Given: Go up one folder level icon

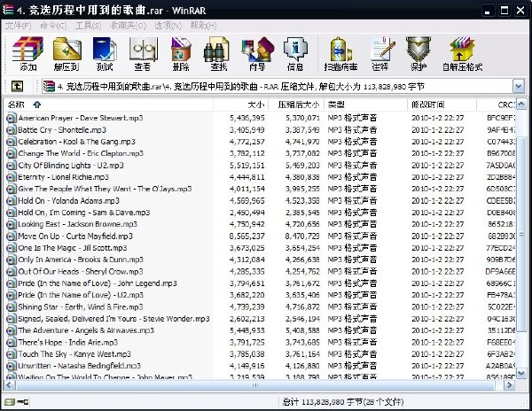Looking at the screenshot, I should pyautogui.click(x=17, y=86).
